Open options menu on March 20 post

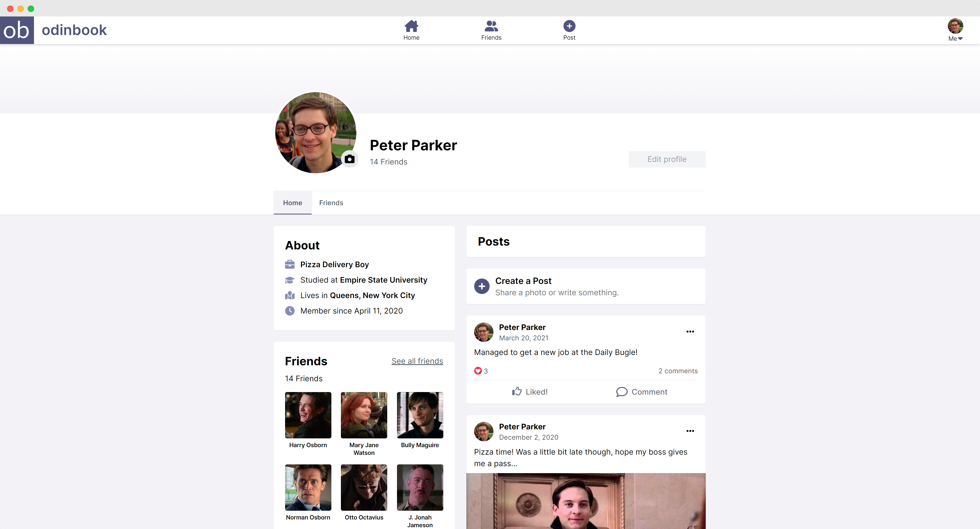point(690,332)
